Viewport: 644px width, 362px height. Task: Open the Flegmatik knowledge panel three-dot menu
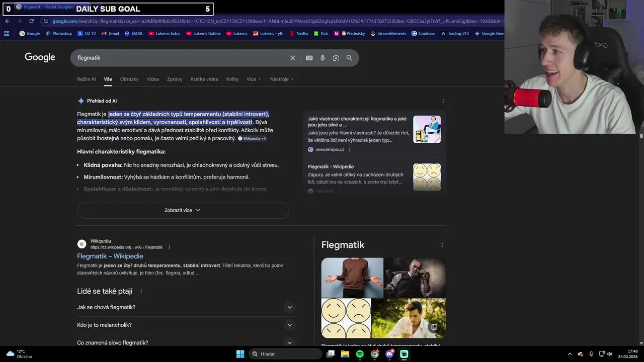click(x=442, y=245)
